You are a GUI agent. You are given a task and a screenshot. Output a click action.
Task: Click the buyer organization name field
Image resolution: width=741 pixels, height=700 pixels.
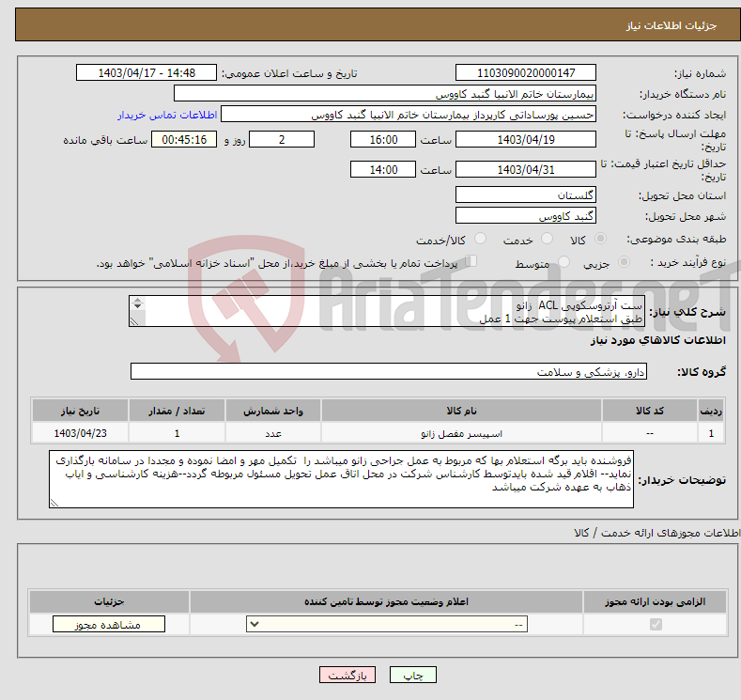tap(385, 94)
